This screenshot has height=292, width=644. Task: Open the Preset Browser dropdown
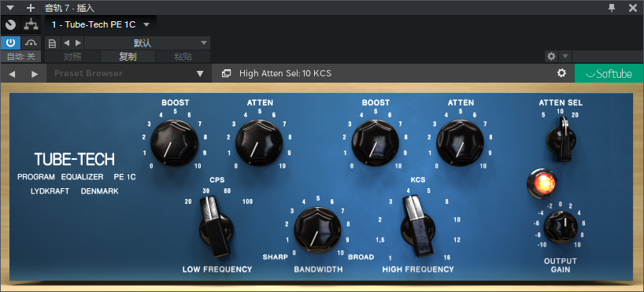(x=128, y=73)
